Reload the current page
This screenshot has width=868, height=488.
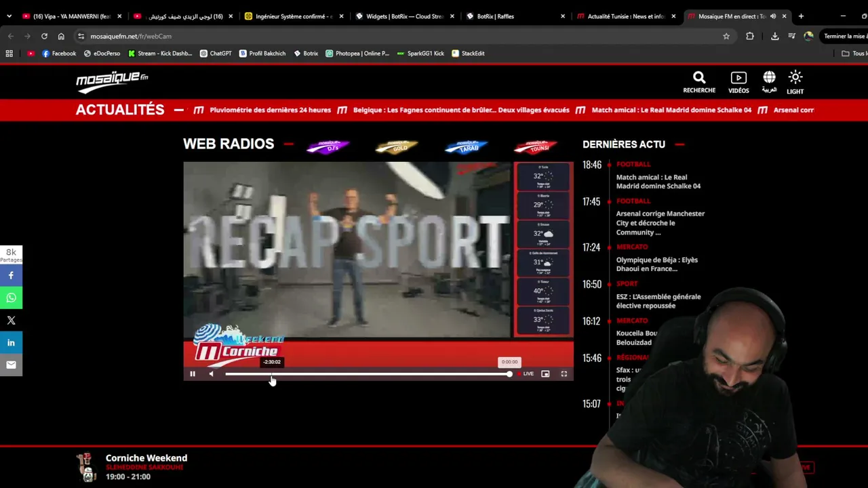click(44, 36)
